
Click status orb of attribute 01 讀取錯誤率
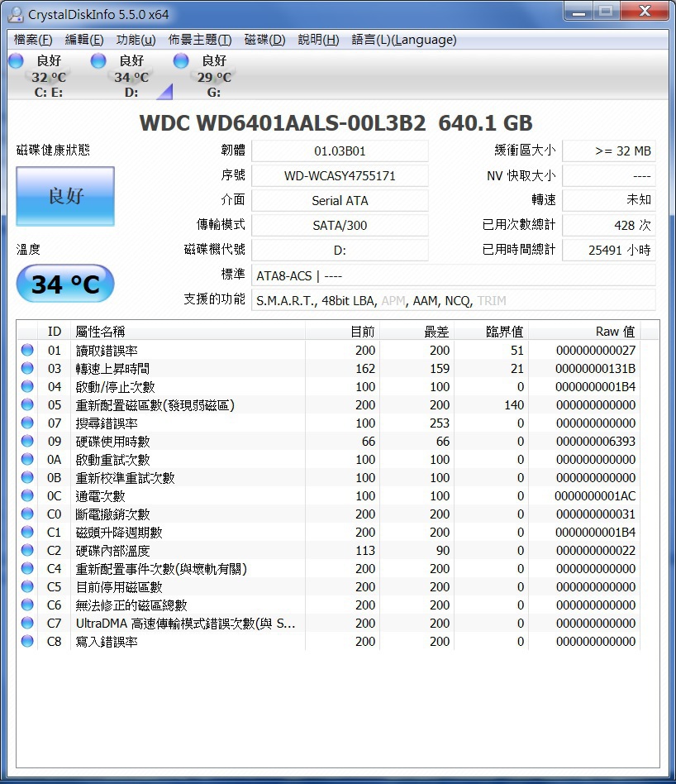27,350
